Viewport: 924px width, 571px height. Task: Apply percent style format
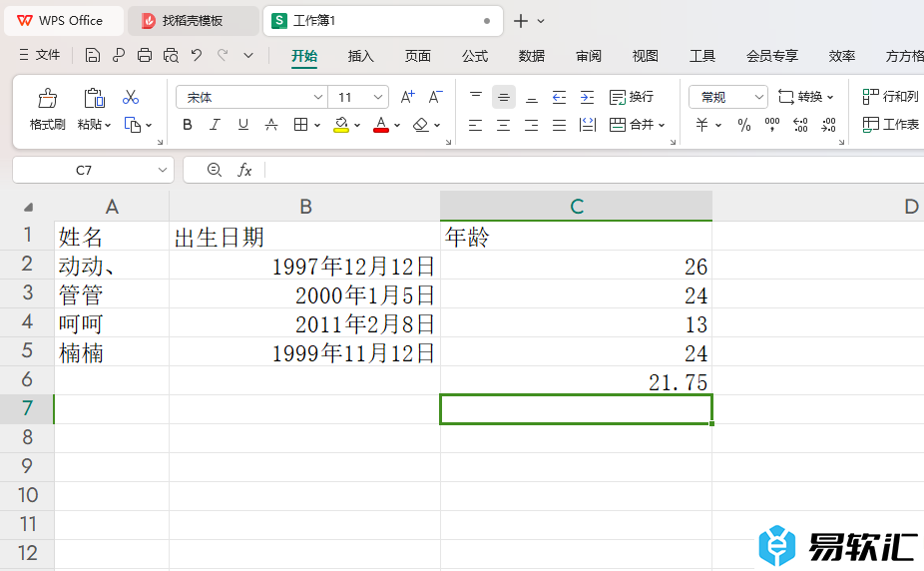pyautogui.click(x=744, y=125)
